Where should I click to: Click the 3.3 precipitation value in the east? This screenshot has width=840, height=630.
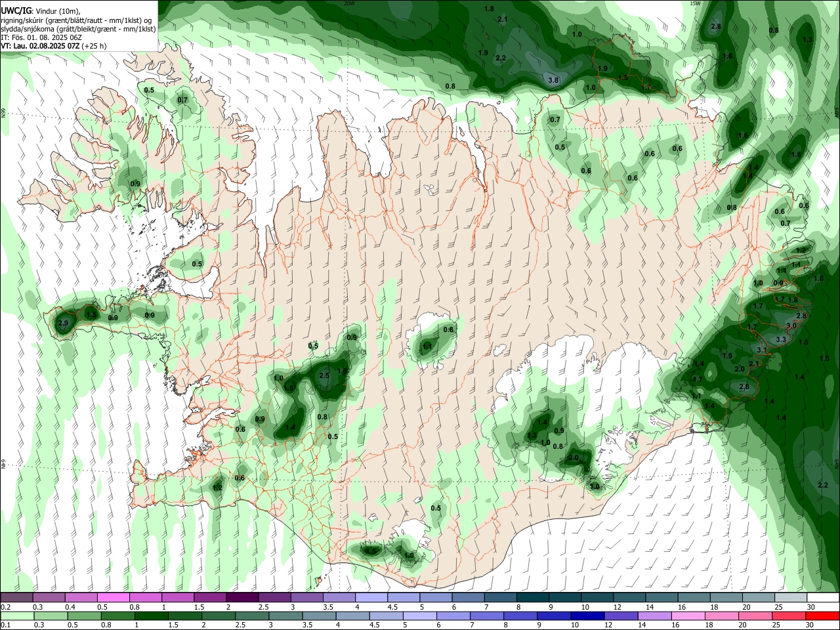coord(781,339)
